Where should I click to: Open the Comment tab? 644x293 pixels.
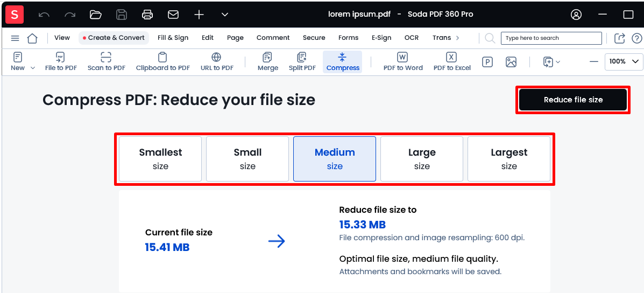click(273, 38)
